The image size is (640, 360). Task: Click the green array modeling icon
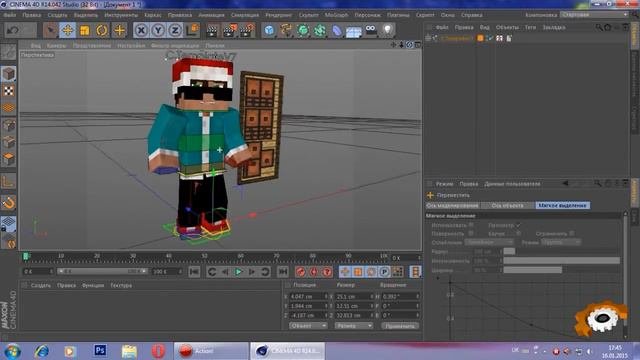(320, 30)
